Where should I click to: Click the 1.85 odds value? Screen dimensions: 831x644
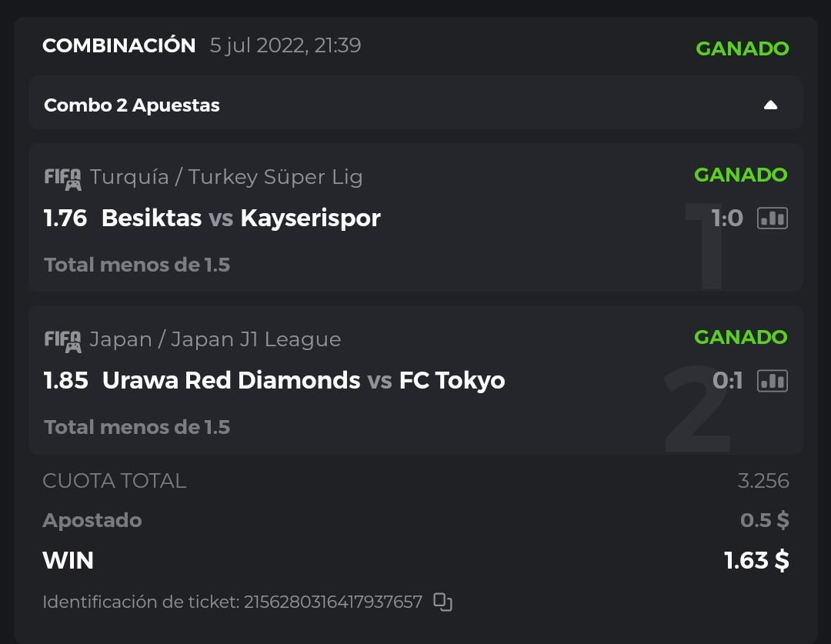65,381
